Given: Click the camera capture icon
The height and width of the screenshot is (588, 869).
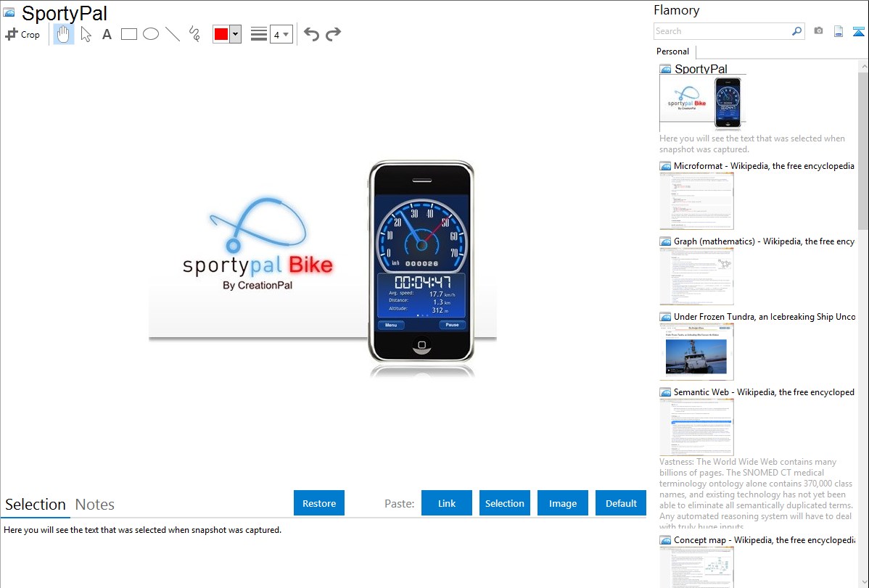Looking at the screenshot, I should click(x=818, y=31).
